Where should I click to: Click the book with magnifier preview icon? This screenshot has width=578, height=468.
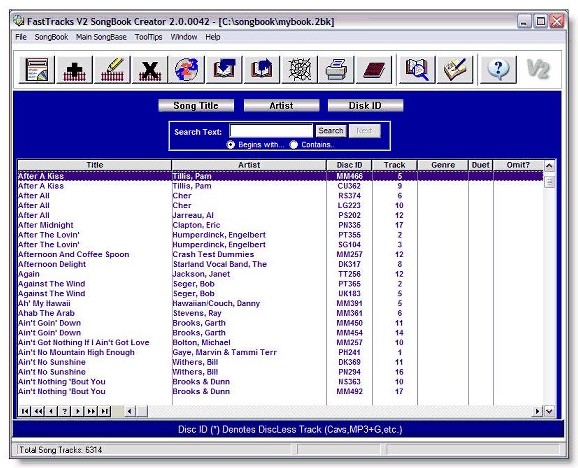(417, 69)
